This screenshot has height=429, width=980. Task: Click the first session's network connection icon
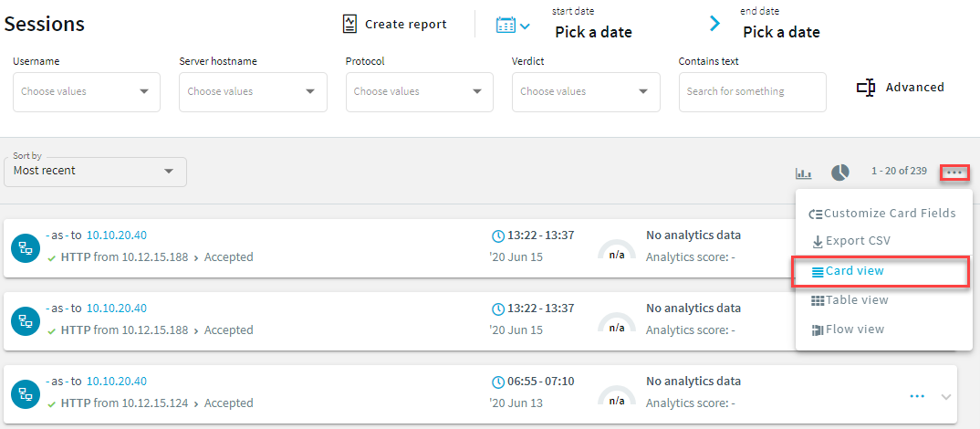[x=25, y=247]
